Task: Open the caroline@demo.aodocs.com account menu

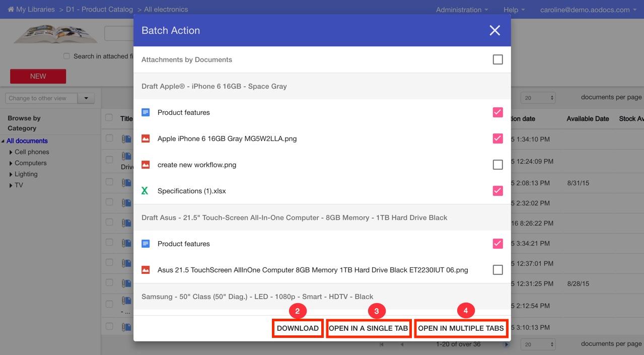Action: (x=589, y=10)
